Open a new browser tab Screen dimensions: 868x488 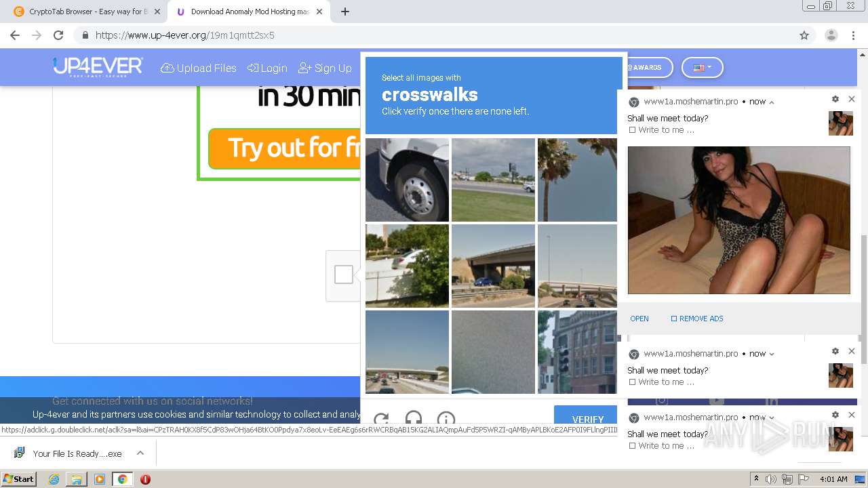click(x=345, y=12)
